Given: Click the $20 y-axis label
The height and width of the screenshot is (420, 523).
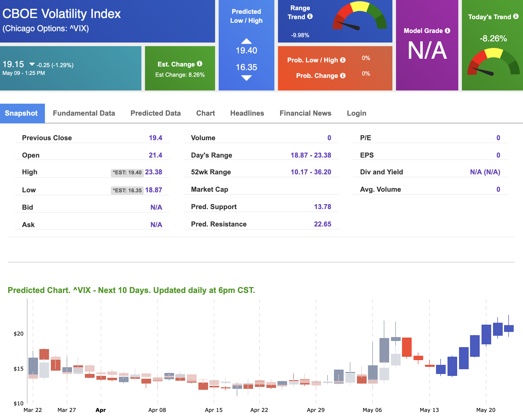Looking at the screenshot, I should pyautogui.click(x=19, y=334).
